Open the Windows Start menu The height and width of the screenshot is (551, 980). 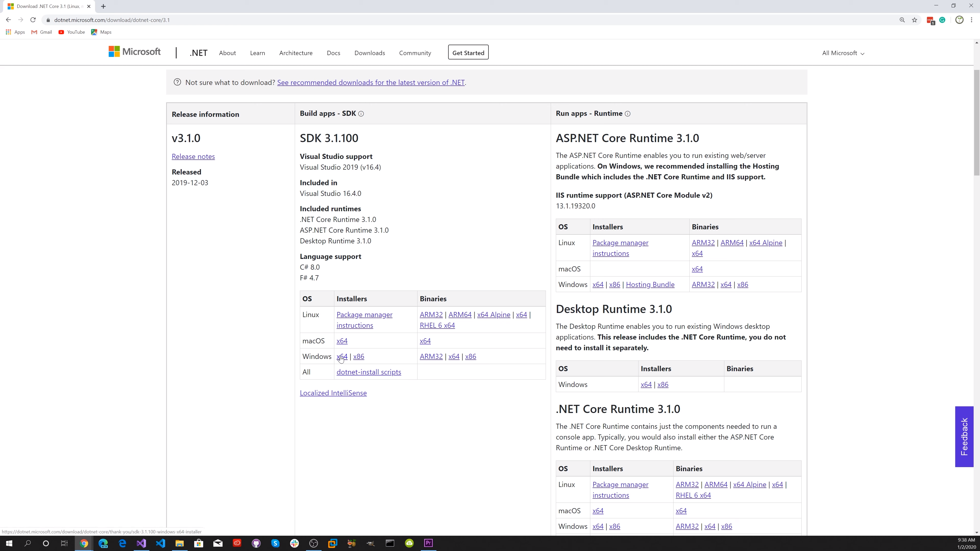pyautogui.click(x=9, y=543)
